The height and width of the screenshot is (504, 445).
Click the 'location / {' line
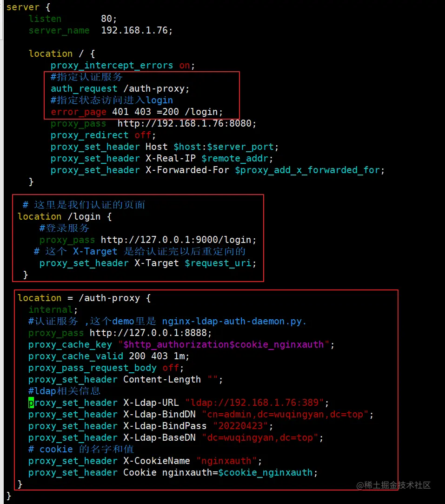[x=62, y=54]
